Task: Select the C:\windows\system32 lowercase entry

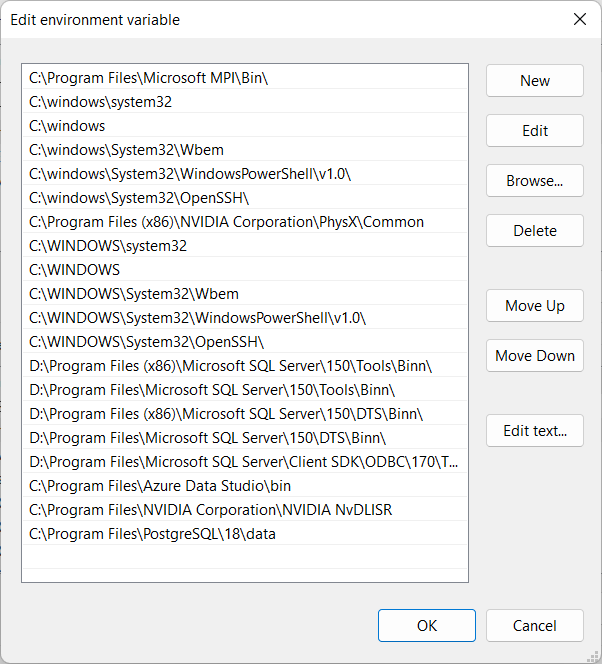Action: [245, 102]
